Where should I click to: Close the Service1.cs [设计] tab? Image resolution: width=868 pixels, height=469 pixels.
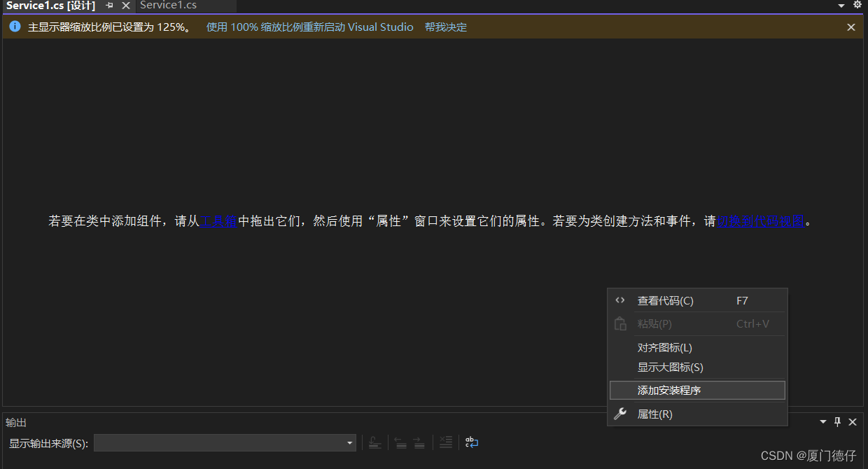(x=126, y=6)
